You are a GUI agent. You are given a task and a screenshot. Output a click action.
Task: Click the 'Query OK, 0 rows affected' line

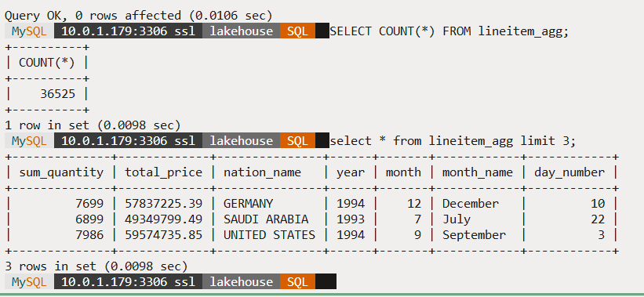coord(138,16)
